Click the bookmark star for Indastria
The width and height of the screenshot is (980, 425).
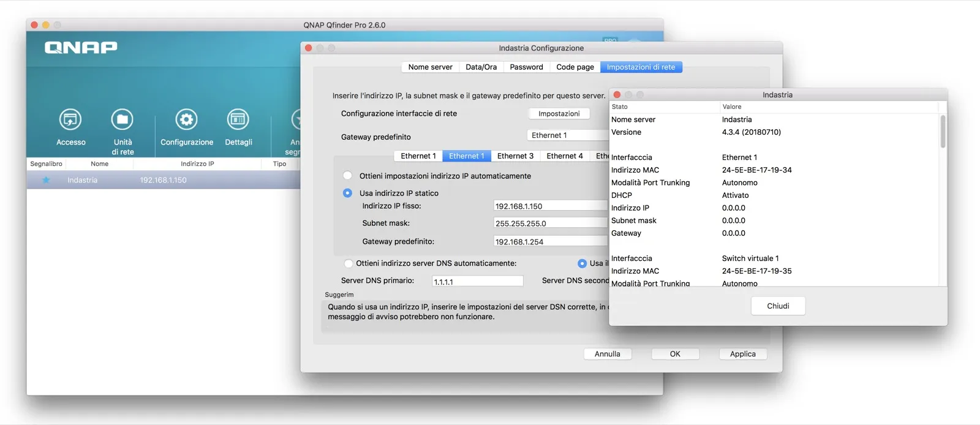46,180
